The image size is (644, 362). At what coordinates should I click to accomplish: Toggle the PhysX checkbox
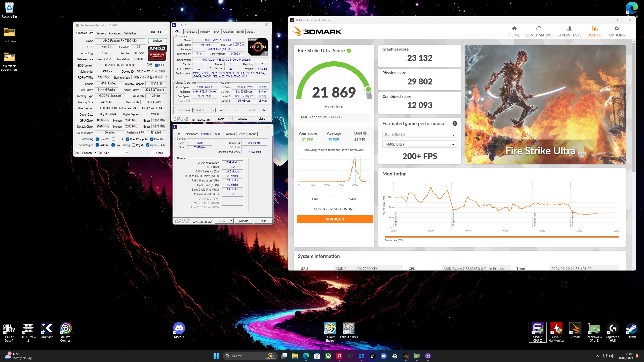coord(134,145)
